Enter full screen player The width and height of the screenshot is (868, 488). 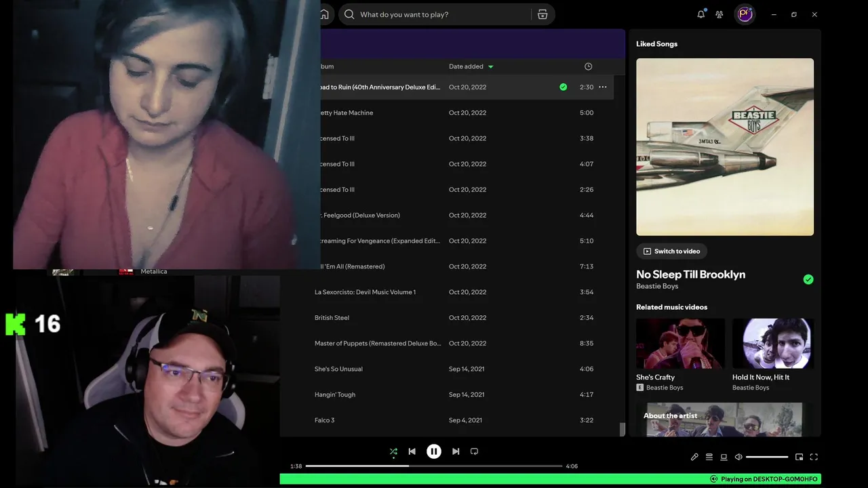pos(814,457)
